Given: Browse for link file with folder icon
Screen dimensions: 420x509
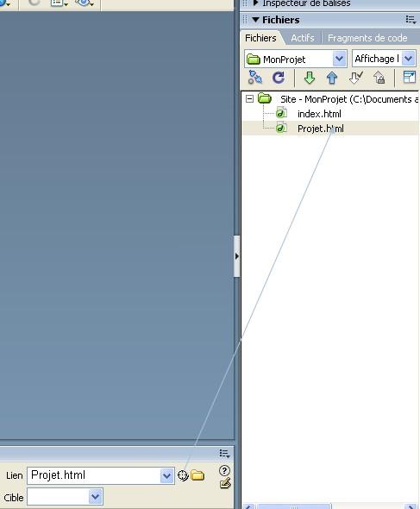Looking at the screenshot, I should (x=197, y=475).
